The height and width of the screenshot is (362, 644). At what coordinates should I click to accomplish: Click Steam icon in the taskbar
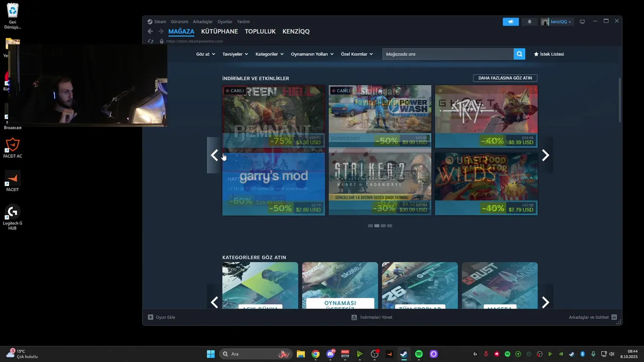point(404,354)
